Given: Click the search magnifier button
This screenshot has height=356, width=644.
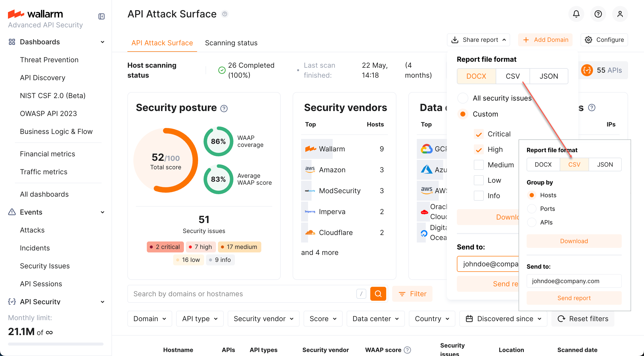Looking at the screenshot, I should coord(378,294).
